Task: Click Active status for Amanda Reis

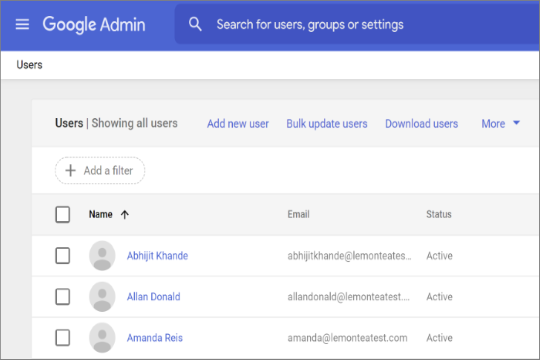Action: [x=439, y=338]
